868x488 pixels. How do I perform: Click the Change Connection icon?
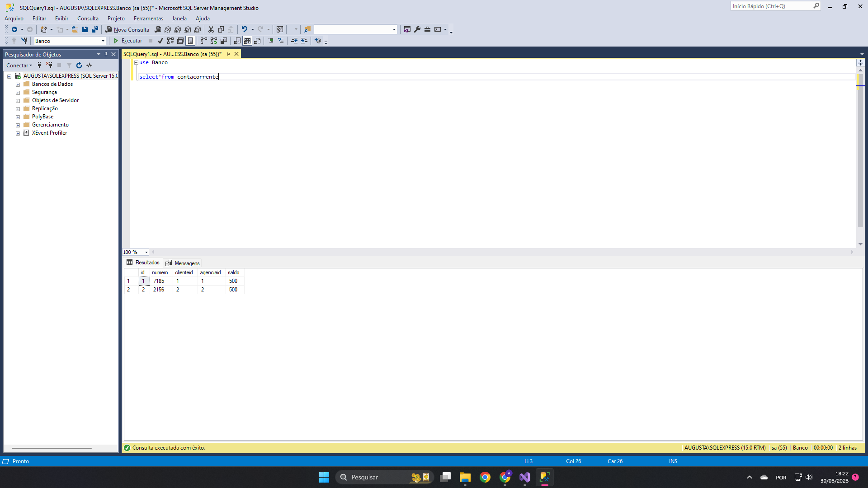point(24,41)
